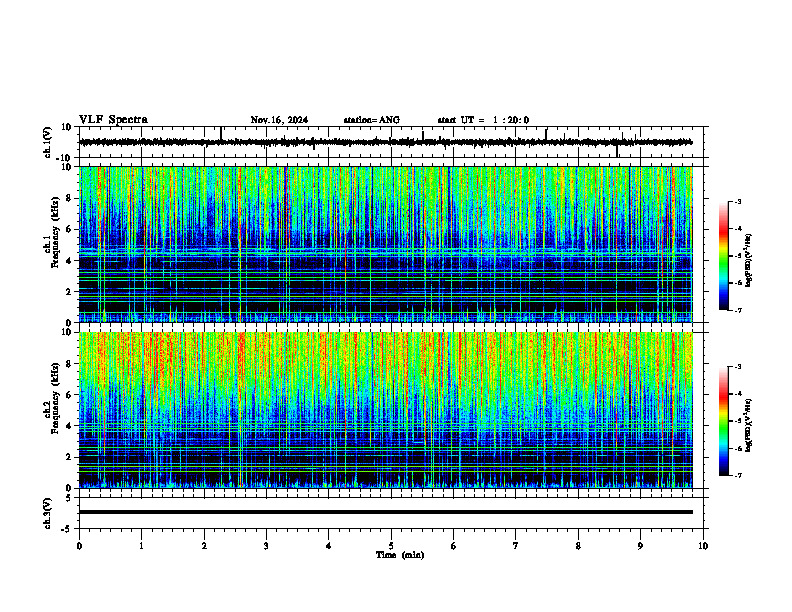
Task: Click the "-5" tick of ch.3(V) axis
Action: point(68,529)
